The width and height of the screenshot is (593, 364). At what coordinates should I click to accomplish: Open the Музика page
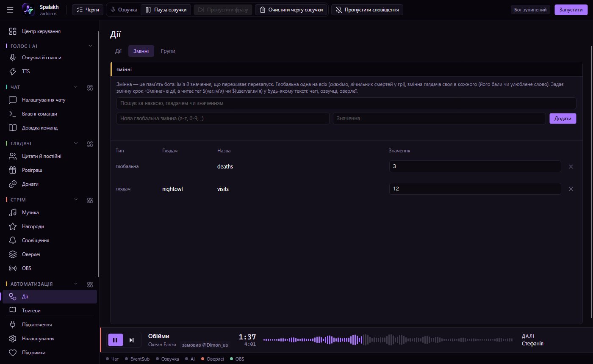(50, 212)
